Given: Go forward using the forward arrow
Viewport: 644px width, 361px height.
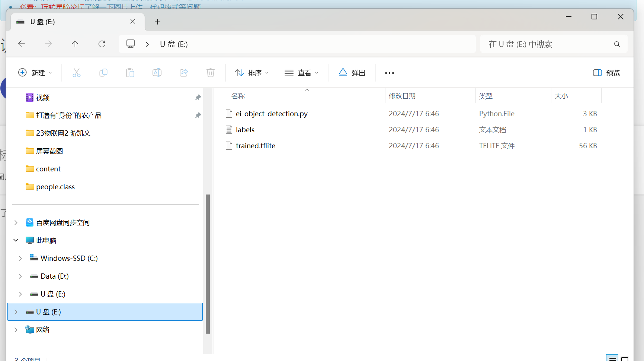Looking at the screenshot, I should point(48,44).
